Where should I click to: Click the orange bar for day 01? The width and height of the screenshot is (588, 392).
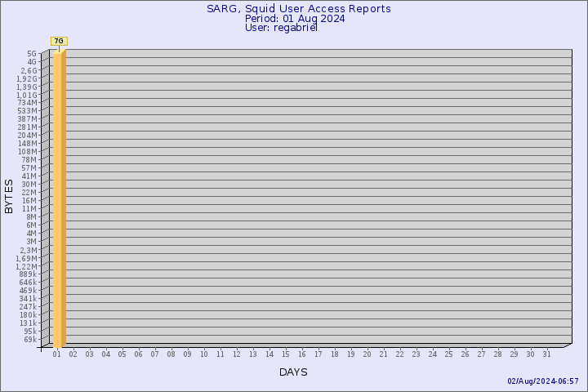(x=59, y=196)
